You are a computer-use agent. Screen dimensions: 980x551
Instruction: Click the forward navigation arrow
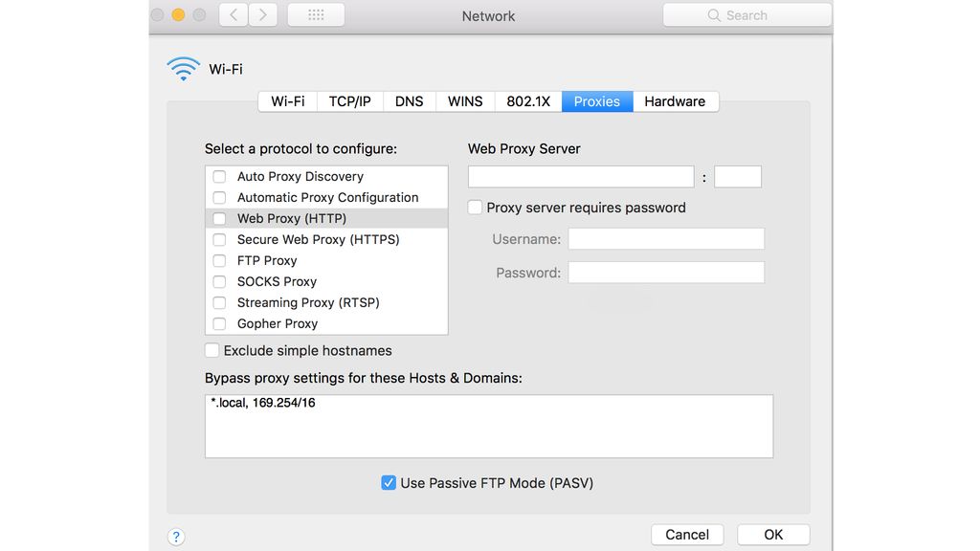[263, 15]
